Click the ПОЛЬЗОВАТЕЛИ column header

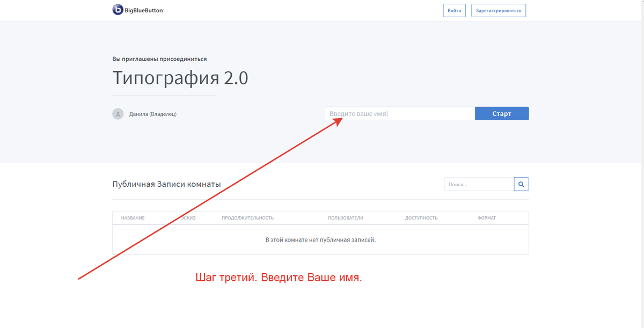pos(346,218)
